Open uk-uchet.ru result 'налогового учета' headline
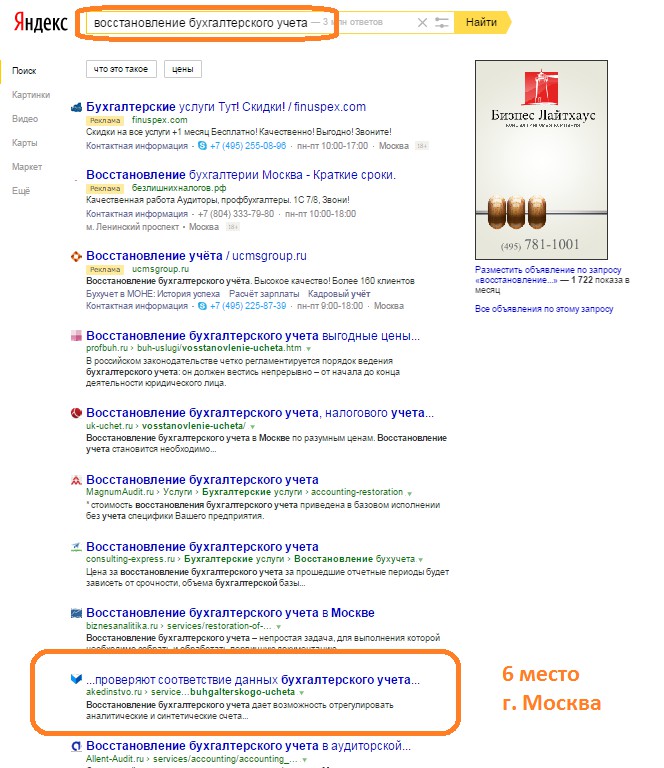664x768 pixels. (260, 413)
